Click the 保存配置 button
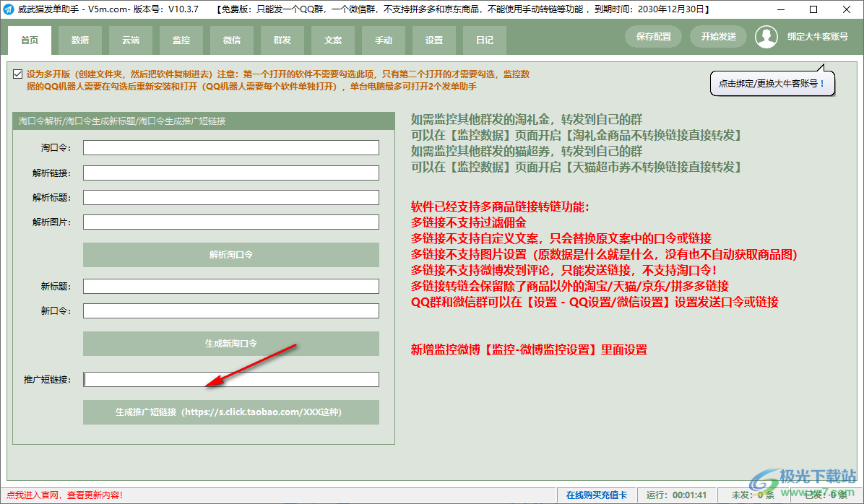The image size is (864, 504). point(654,37)
